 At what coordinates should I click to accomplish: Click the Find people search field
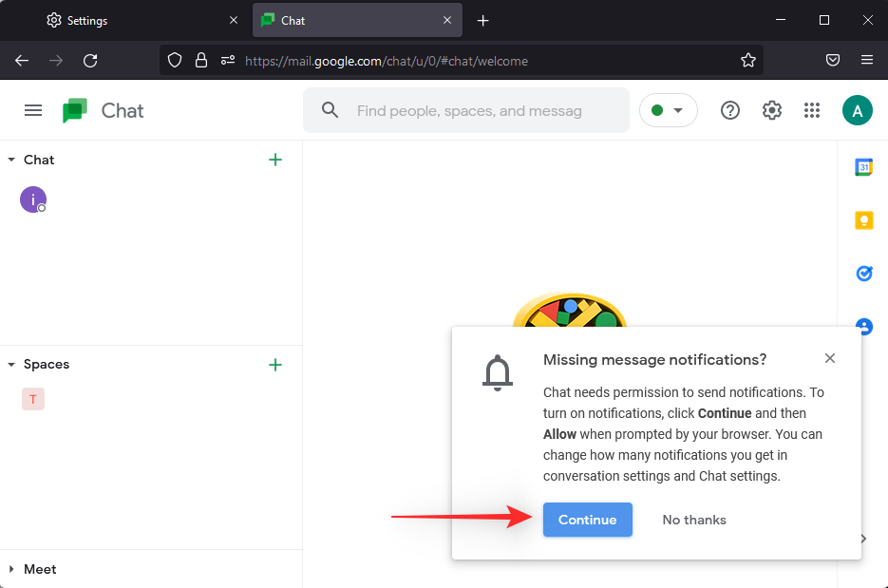coord(469,111)
